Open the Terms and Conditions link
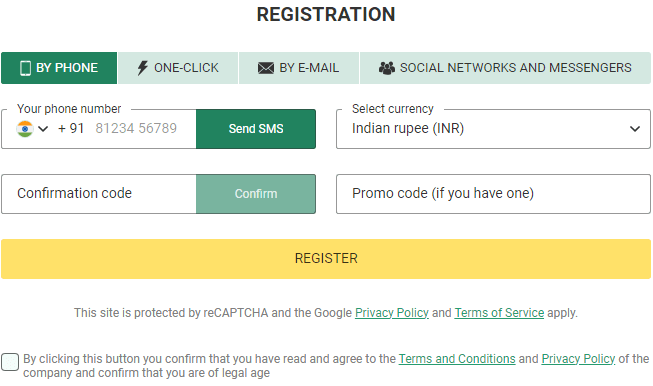This screenshot has width=653, height=386. [457, 359]
